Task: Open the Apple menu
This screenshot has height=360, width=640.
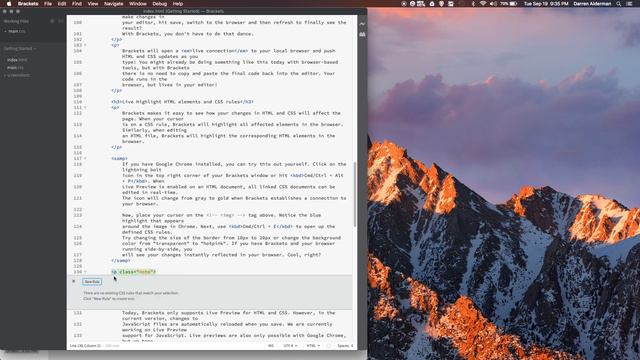Action: click(x=9, y=4)
